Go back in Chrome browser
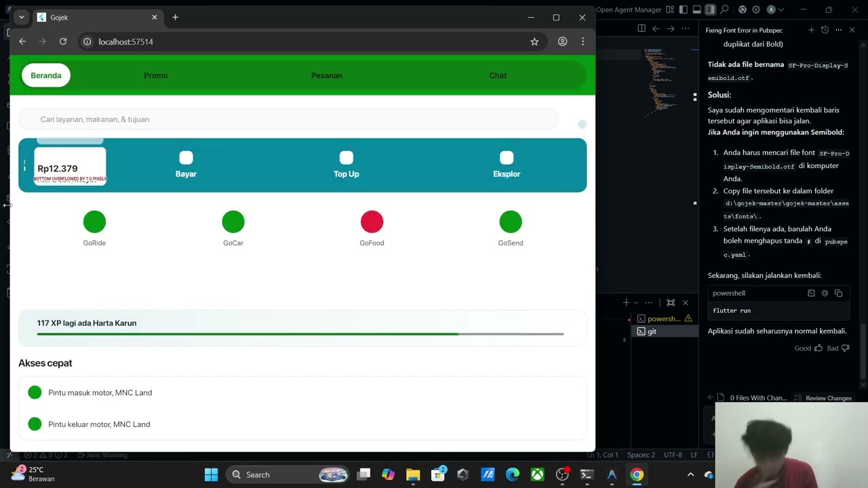Image resolution: width=868 pixels, height=488 pixels. coord(22,41)
